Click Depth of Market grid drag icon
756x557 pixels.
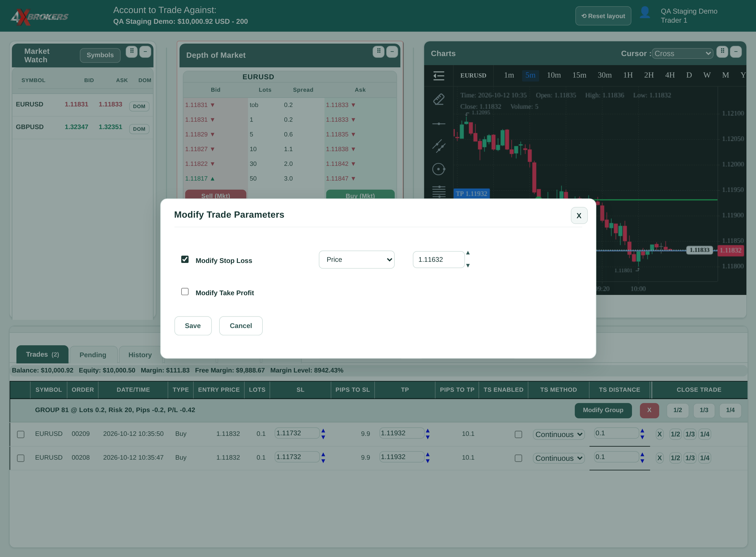(x=379, y=51)
